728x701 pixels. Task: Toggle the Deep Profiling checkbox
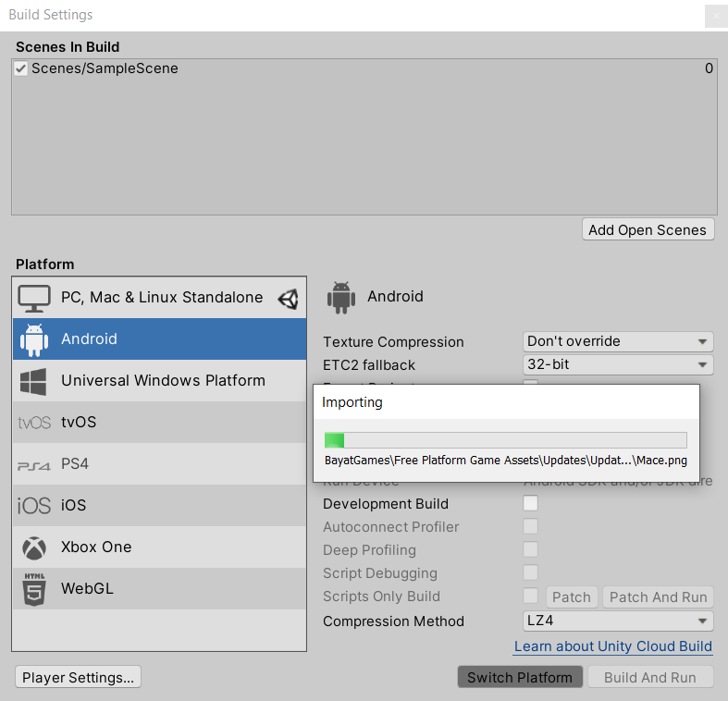530,549
